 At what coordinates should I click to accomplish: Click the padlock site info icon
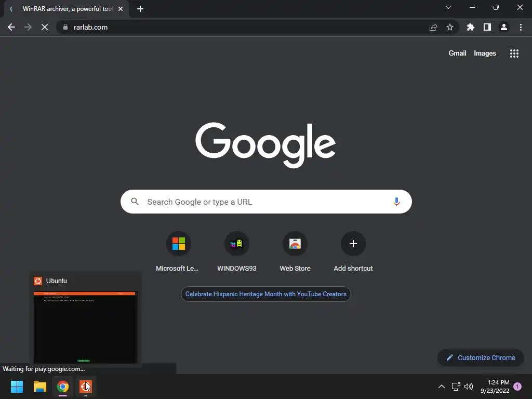(x=65, y=27)
